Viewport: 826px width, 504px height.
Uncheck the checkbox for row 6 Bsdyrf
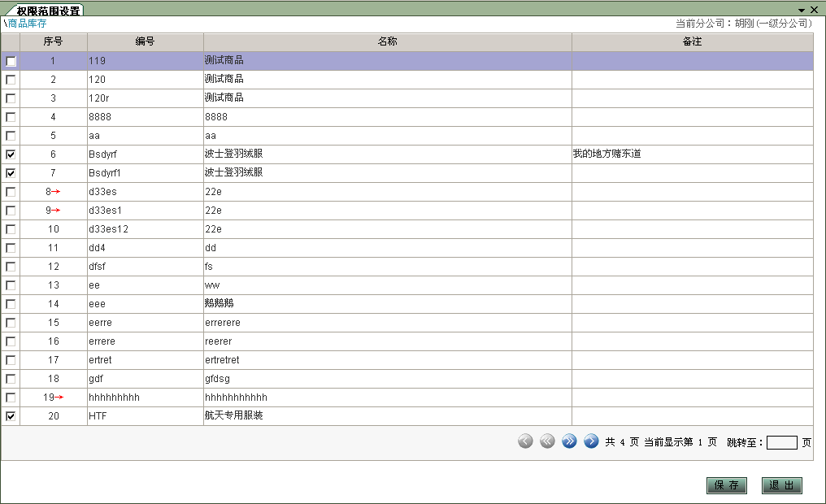pyautogui.click(x=11, y=154)
